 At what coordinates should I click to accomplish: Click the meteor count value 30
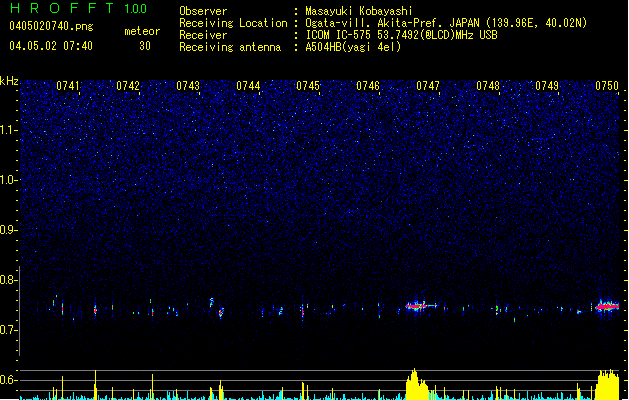pyautogui.click(x=145, y=46)
